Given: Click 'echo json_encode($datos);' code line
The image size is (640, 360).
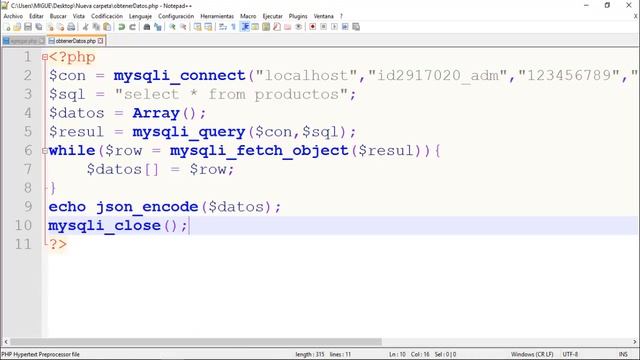Looking at the screenshot, I should 165,207.
